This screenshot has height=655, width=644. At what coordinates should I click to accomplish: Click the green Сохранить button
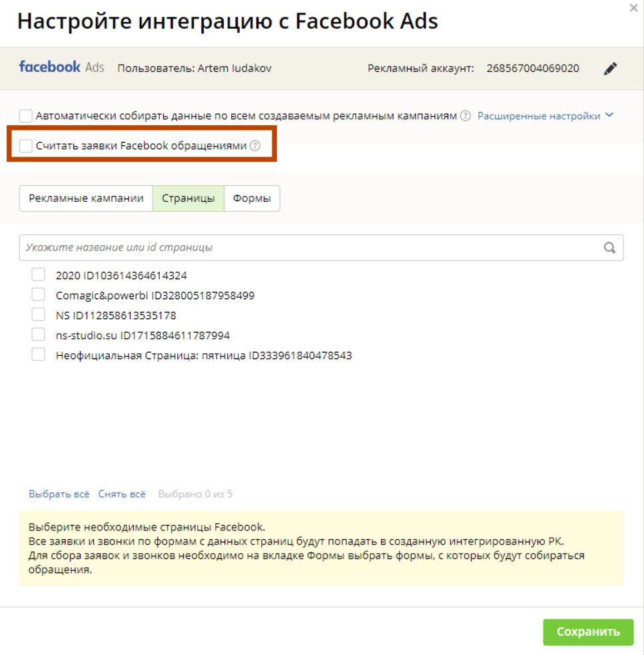588,632
